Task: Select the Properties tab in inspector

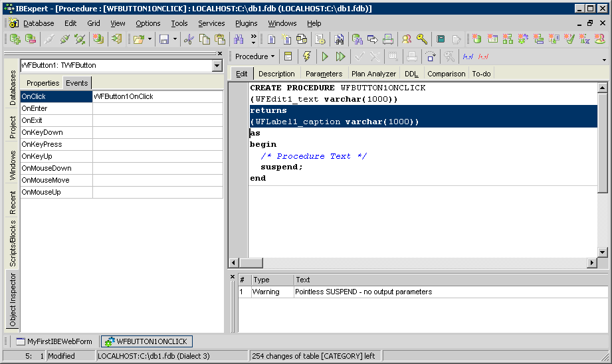Action: [43, 83]
